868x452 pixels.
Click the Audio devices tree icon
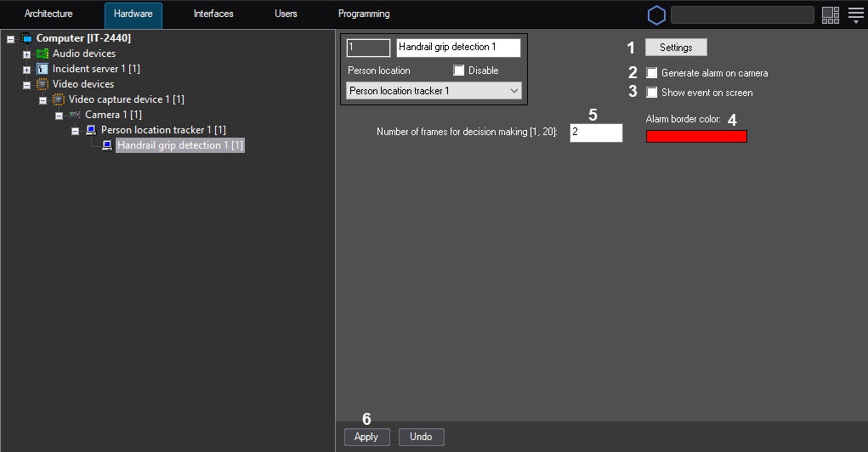43,54
